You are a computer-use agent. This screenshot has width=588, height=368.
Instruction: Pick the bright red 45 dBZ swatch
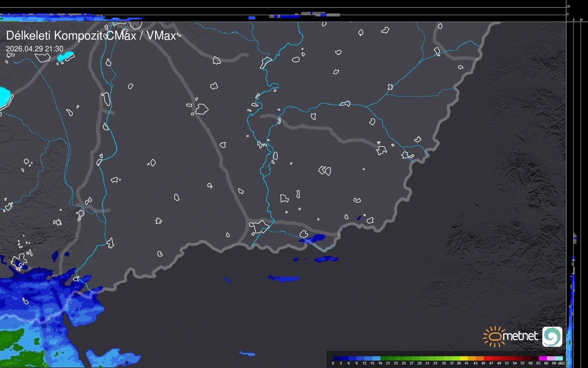tap(487, 358)
